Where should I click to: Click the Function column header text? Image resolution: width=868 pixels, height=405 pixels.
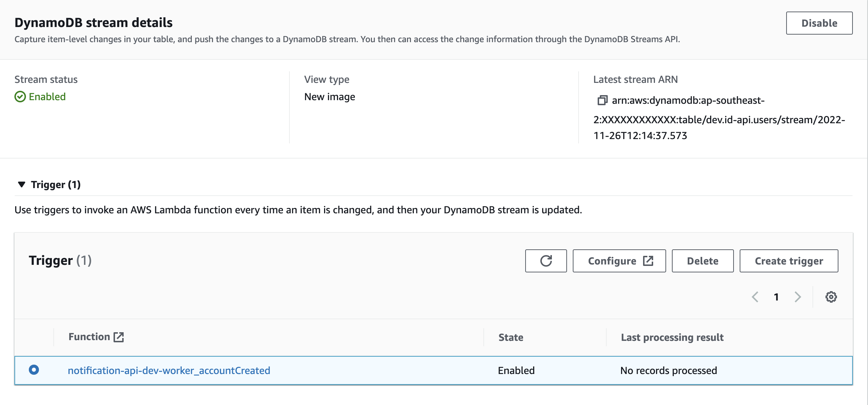(89, 337)
